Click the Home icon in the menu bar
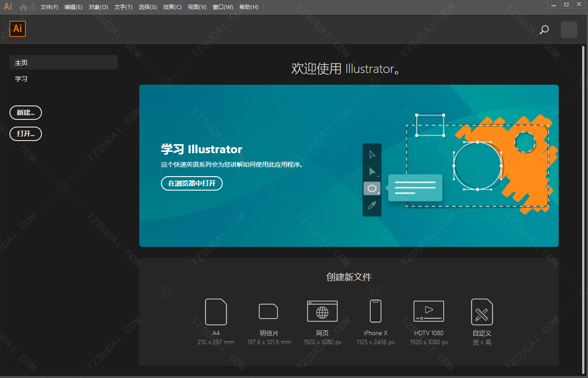This screenshot has width=588, height=378. [23, 7]
